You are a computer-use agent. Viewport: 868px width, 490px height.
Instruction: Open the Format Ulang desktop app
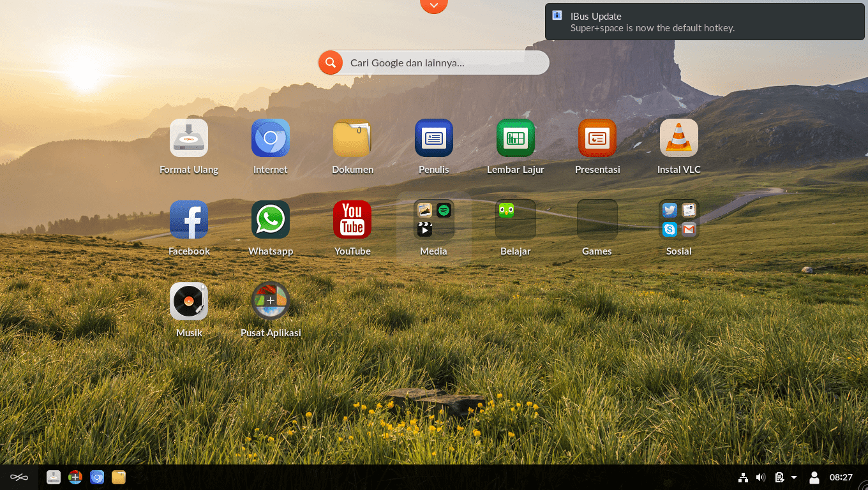pos(189,138)
